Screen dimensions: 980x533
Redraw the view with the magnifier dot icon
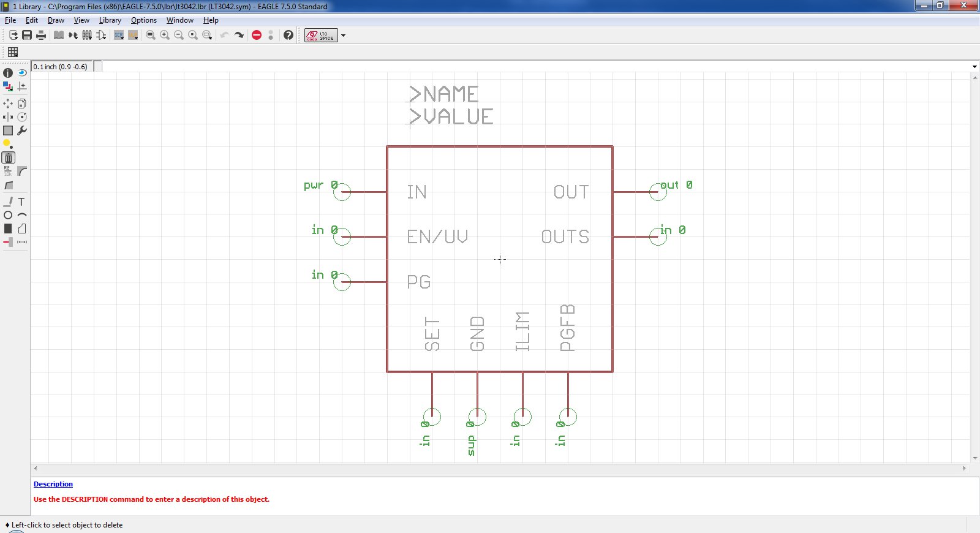(193, 35)
